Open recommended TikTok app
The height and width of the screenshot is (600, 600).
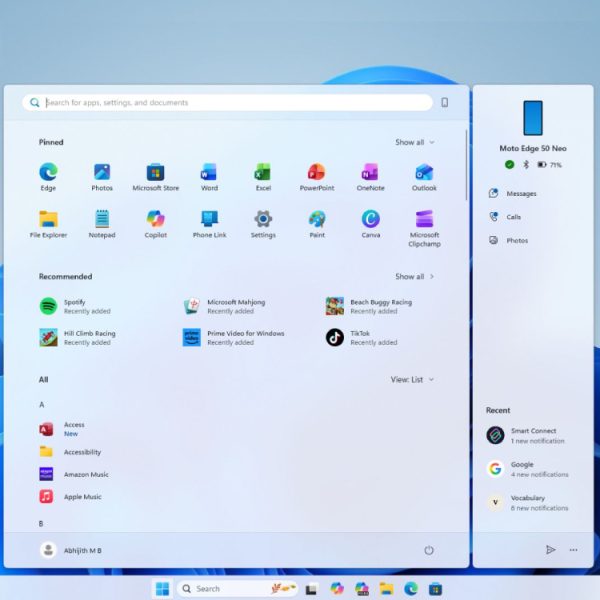click(x=361, y=338)
